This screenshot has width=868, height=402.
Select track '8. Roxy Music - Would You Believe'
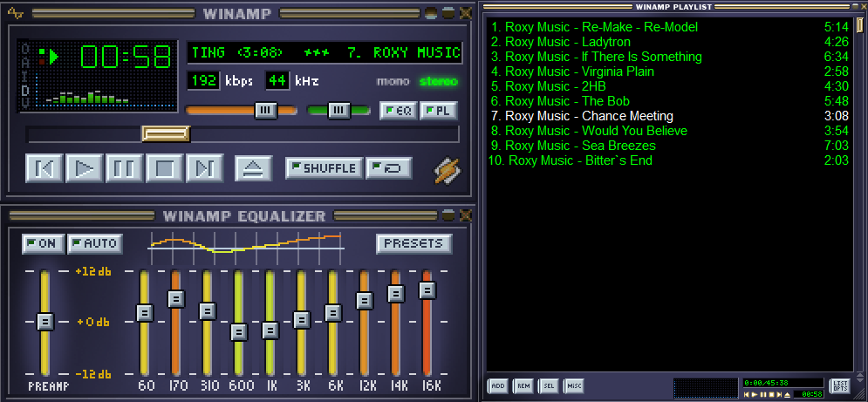coord(670,131)
